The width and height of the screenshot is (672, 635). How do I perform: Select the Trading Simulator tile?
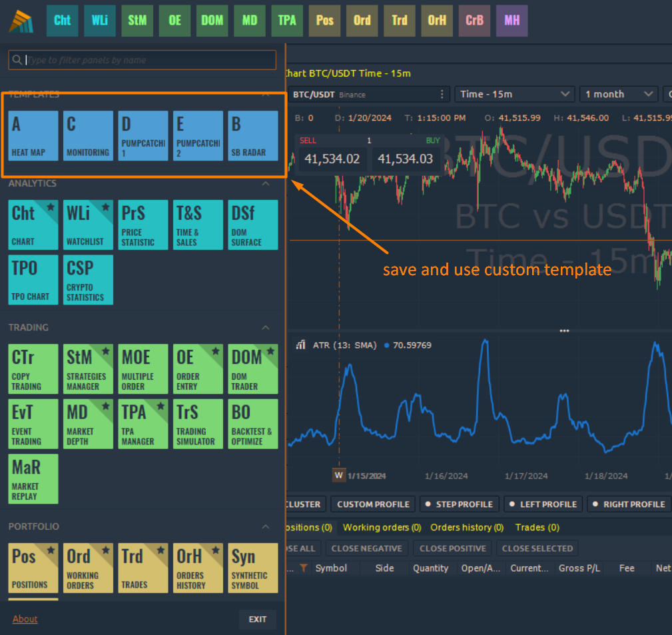[198, 424]
